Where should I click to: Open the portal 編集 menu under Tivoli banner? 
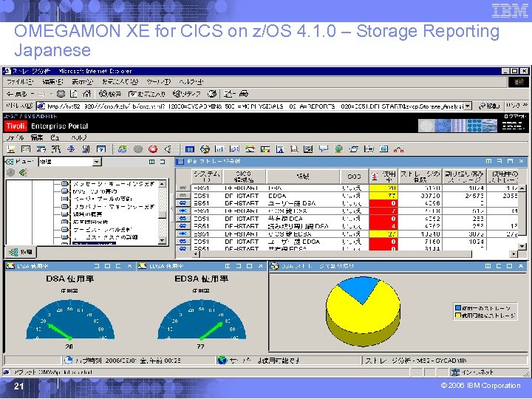pyautogui.click(x=37, y=137)
